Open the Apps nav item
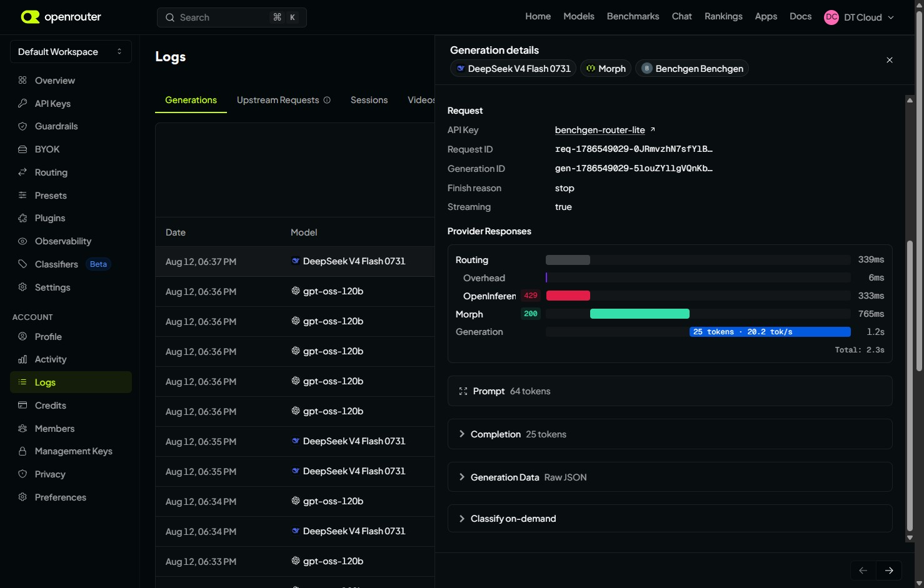924x588 pixels. [x=766, y=16]
